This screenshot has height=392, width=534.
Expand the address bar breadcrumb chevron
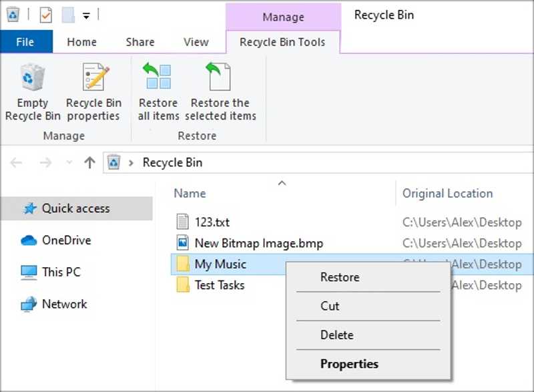pos(131,163)
